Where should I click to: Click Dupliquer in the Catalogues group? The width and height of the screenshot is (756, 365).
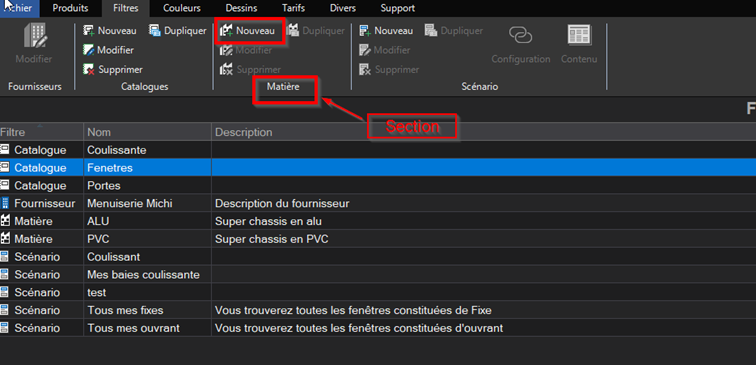[178, 31]
